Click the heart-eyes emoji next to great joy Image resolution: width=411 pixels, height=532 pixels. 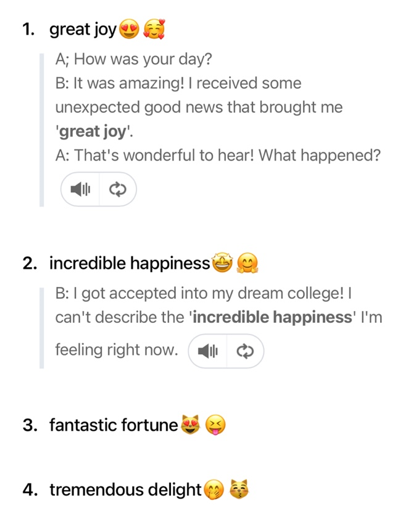point(129,29)
